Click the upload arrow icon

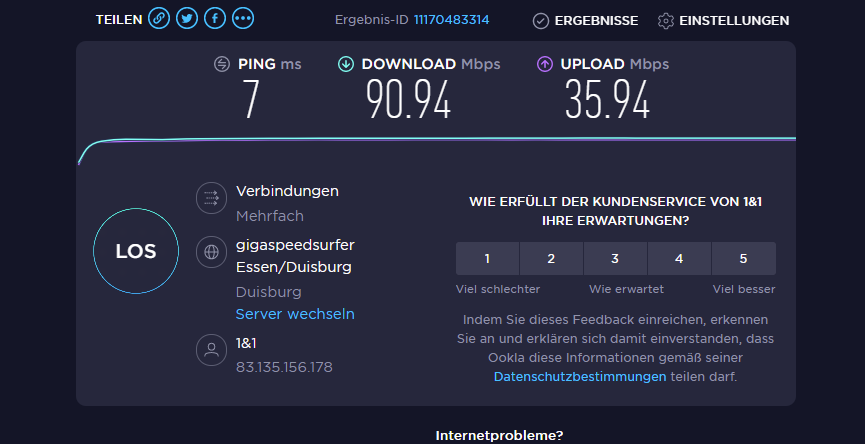tap(545, 64)
